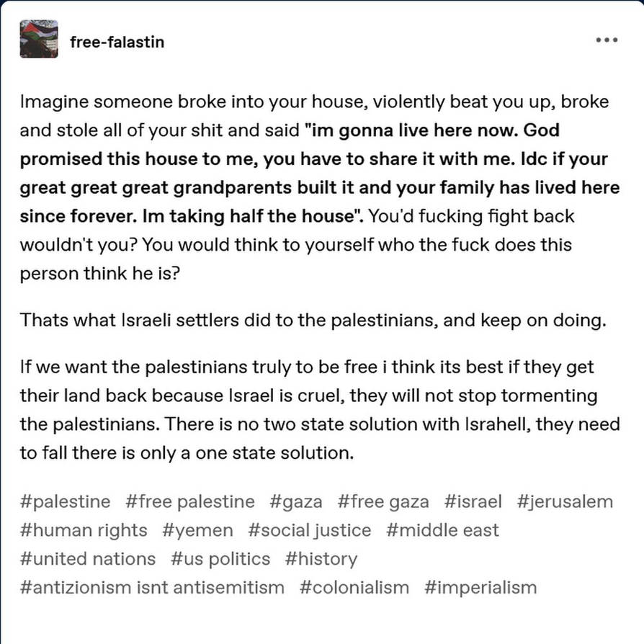Open the #free gaza tag
644x644 pixels.
point(383,501)
